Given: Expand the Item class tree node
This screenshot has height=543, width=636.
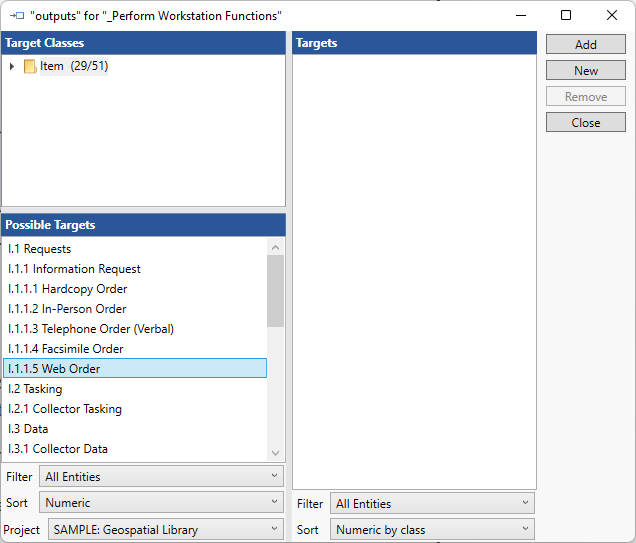Looking at the screenshot, I should 12,67.
